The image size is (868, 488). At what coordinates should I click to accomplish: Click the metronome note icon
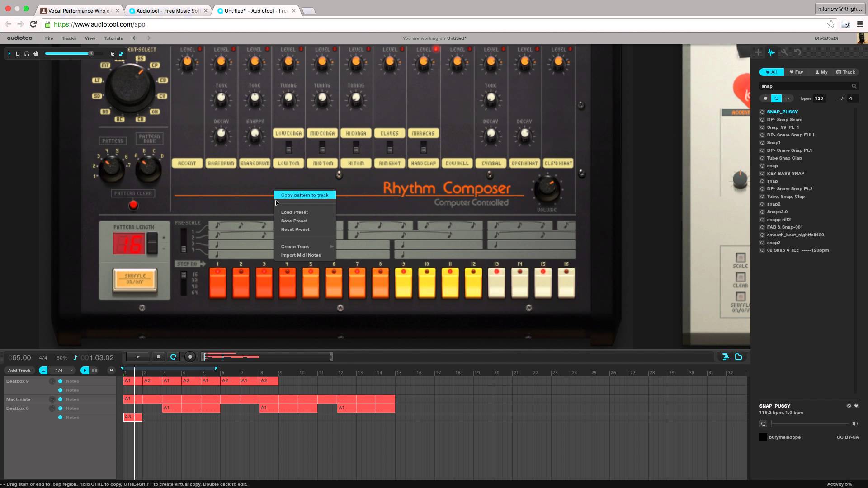point(75,357)
